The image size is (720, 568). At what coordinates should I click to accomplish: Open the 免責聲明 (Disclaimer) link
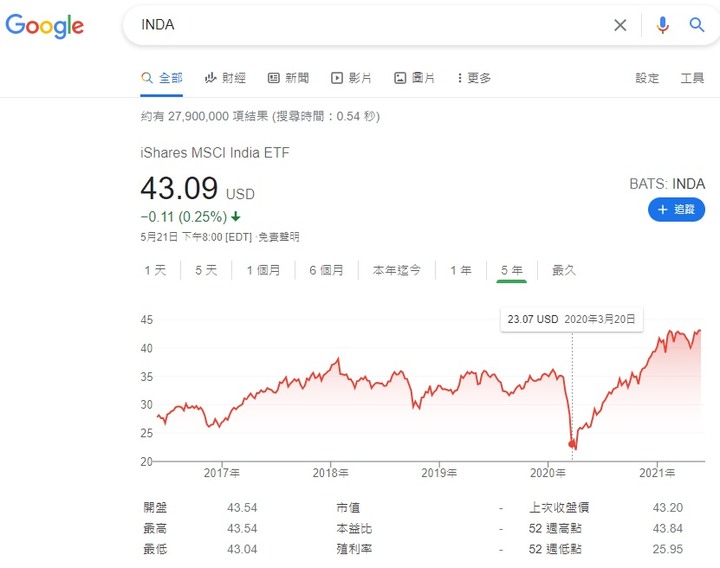(x=279, y=237)
